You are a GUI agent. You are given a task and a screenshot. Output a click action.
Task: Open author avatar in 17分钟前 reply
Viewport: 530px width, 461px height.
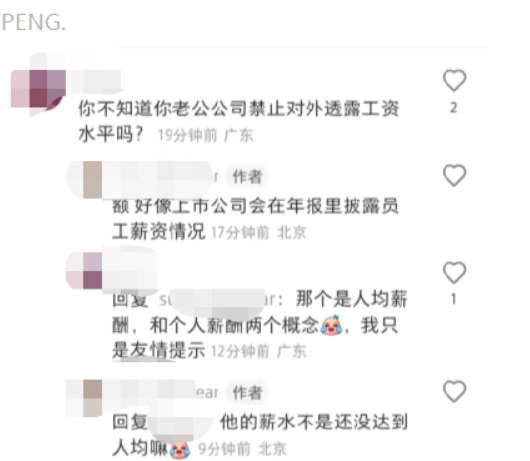click(92, 179)
